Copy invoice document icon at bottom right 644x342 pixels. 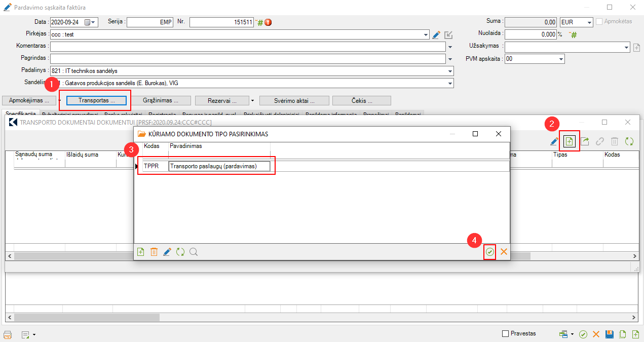[623, 334]
